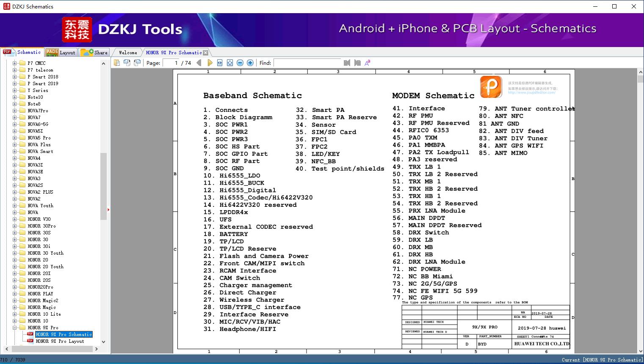Image resolution: width=644 pixels, height=364 pixels.
Task: Click the DZKJ Schematics app icon in title bar
Action: [6, 6]
